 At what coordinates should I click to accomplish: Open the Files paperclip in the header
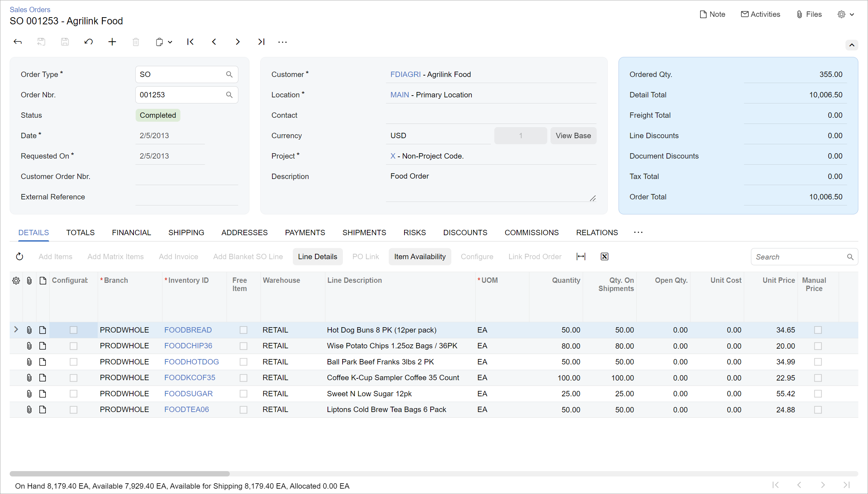click(809, 14)
